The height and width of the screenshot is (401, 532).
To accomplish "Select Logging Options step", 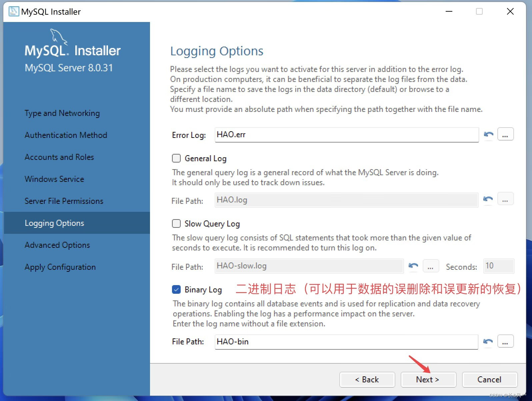I will pos(77,223).
